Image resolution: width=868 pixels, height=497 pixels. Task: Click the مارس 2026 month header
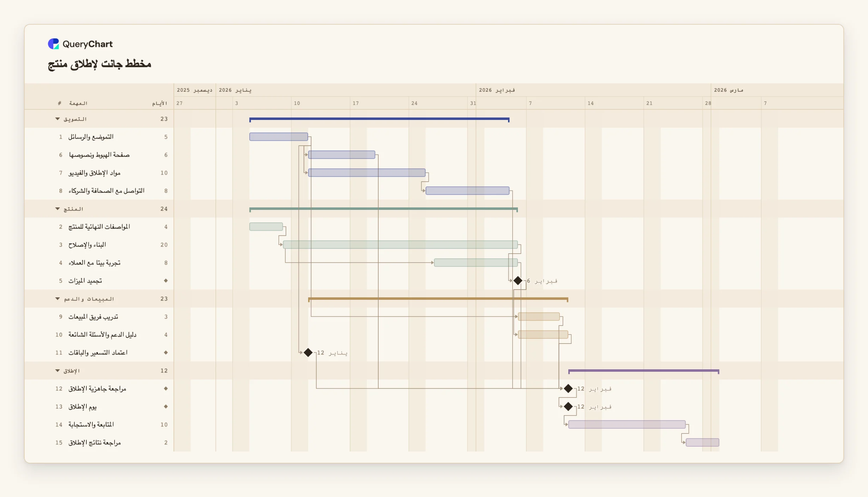tap(729, 90)
